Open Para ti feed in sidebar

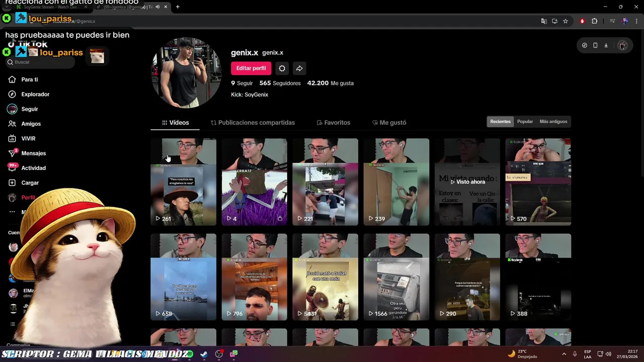pyautogui.click(x=29, y=79)
